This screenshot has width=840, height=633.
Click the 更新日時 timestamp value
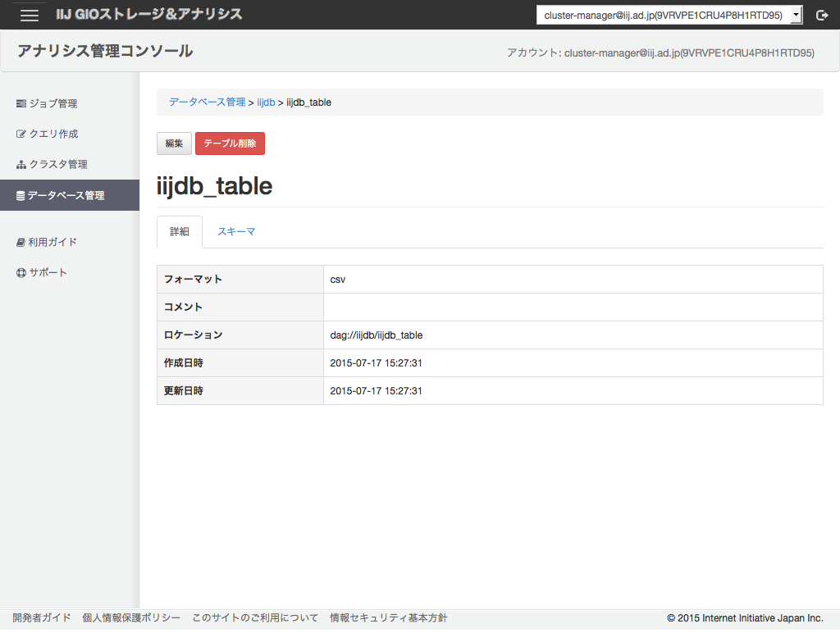click(376, 391)
